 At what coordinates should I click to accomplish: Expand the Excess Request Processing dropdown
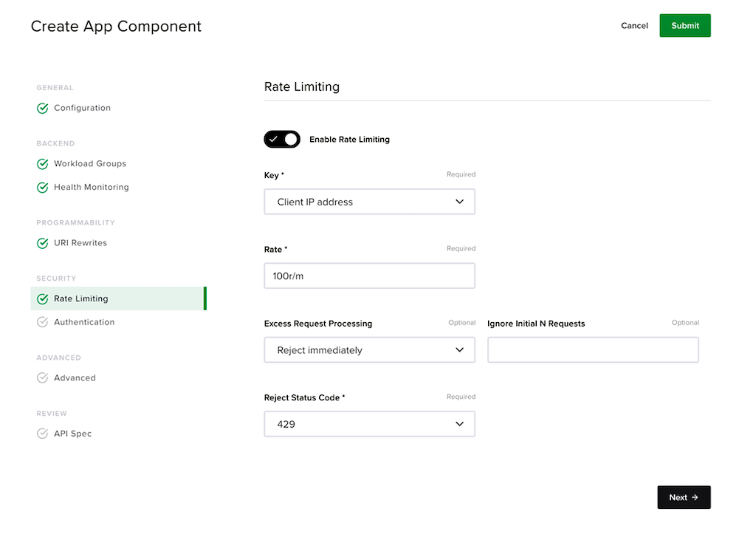click(369, 350)
